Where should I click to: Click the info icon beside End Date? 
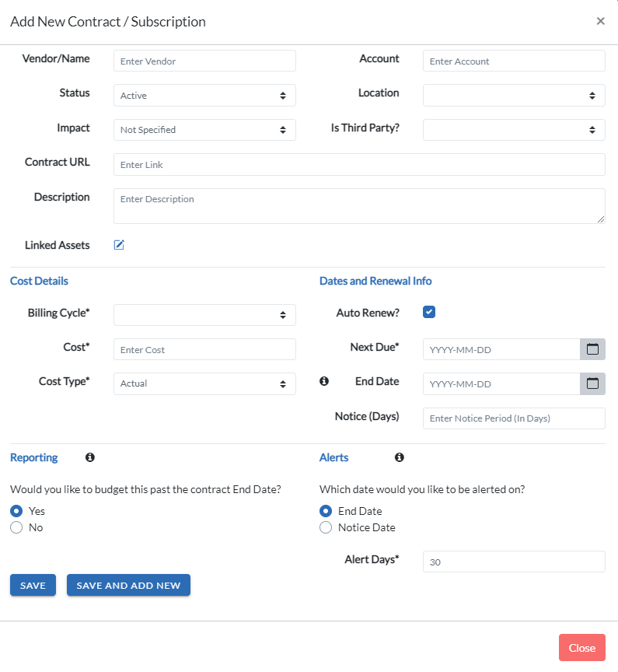point(324,381)
